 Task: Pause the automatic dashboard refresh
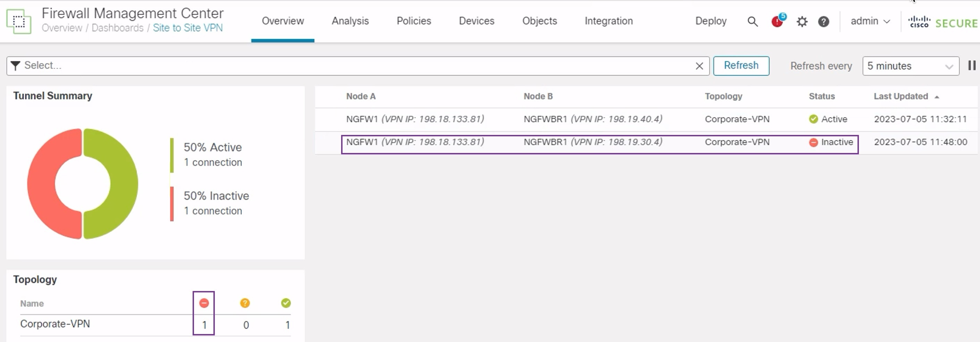[972, 66]
